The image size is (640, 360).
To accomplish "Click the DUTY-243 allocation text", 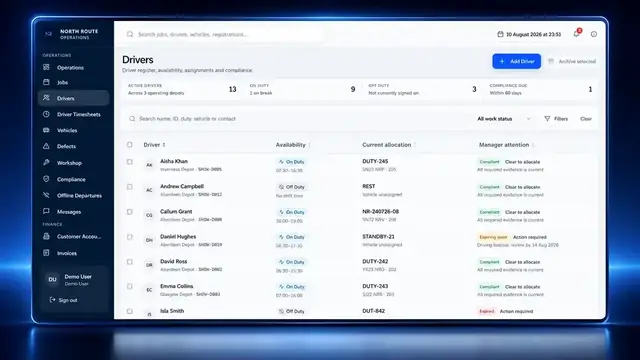I will coord(375,286).
